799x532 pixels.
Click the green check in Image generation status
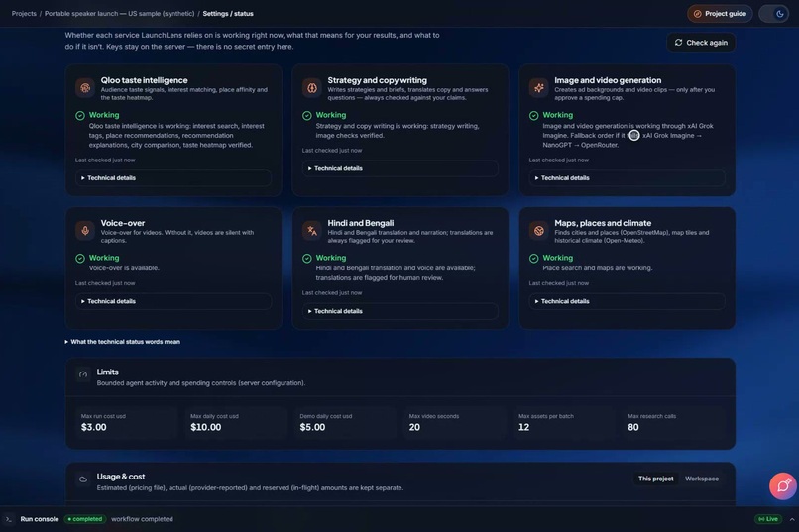click(x=533, y=116)
